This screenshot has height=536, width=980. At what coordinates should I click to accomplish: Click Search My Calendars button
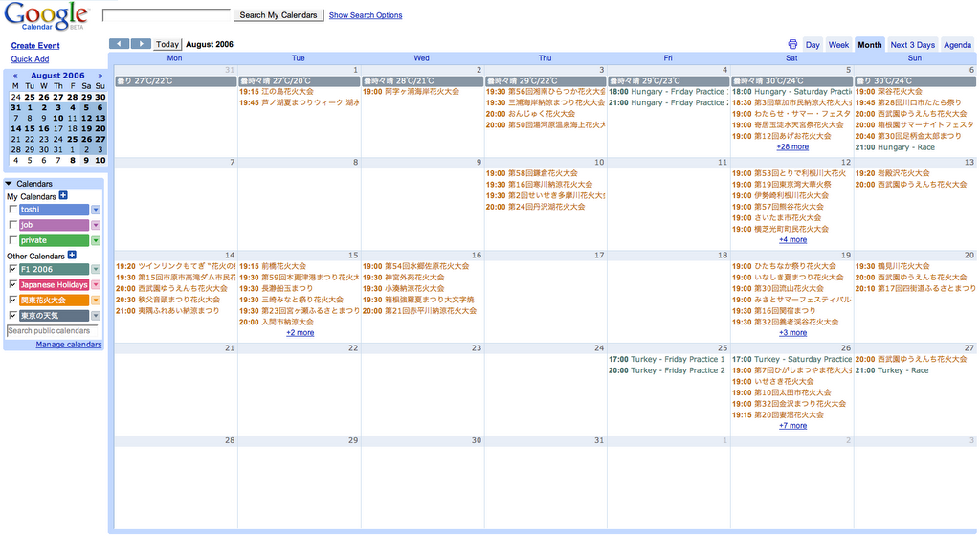pos(278,15)
